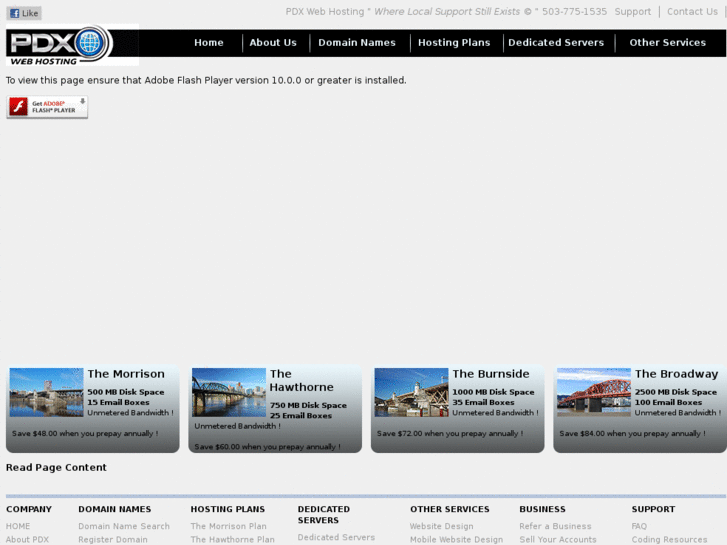Click footer Sell Your Accounts link
This screenshot has height=545, width=727.
tap(558, 540)
